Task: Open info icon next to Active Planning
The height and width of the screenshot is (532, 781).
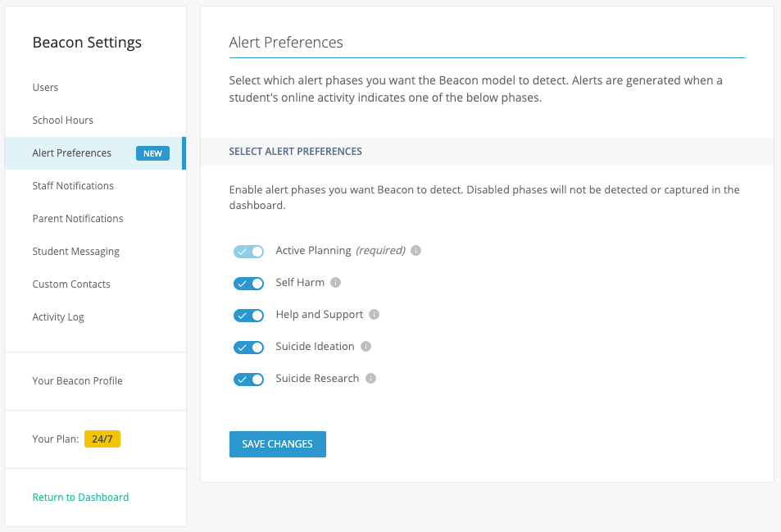Action: 415,251
